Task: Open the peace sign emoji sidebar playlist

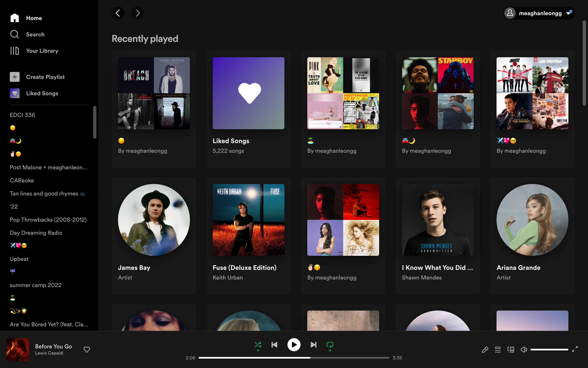Action: tap(16, 154)
